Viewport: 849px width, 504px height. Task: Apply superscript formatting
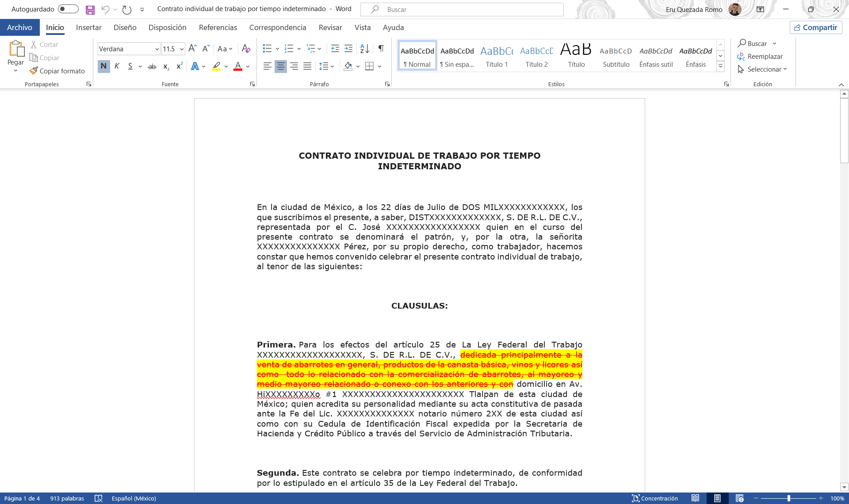tap(180, 66)
